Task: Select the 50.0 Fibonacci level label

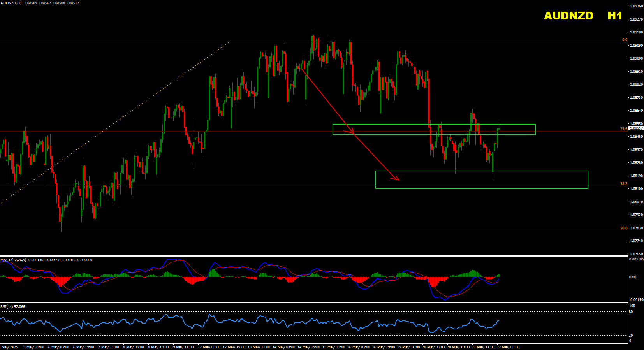Action: [x=623, y=228]
